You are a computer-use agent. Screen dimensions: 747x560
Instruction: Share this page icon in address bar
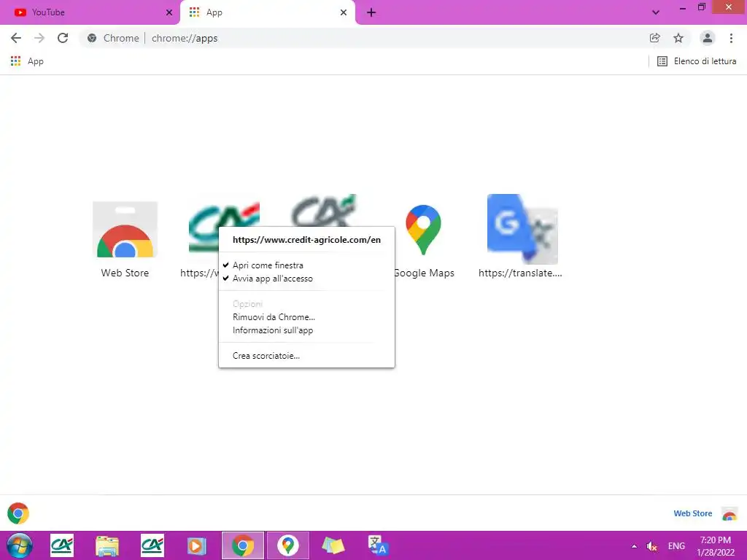654,38
